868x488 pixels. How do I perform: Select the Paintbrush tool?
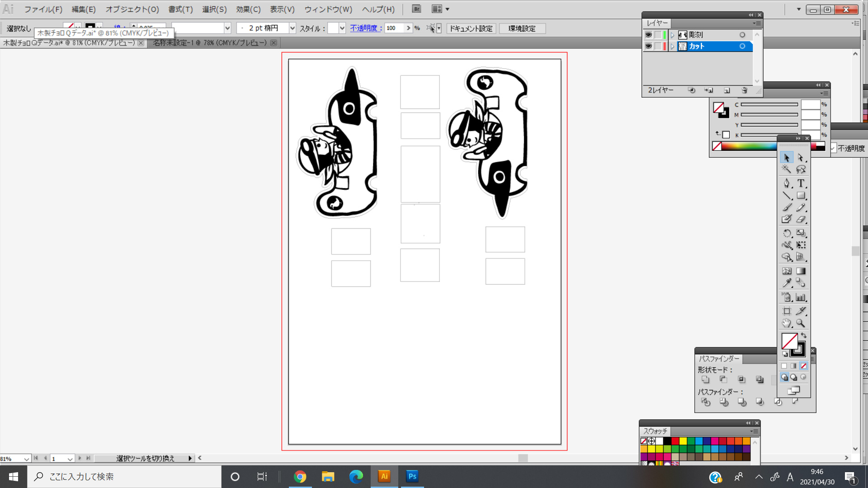coord(787,207)
